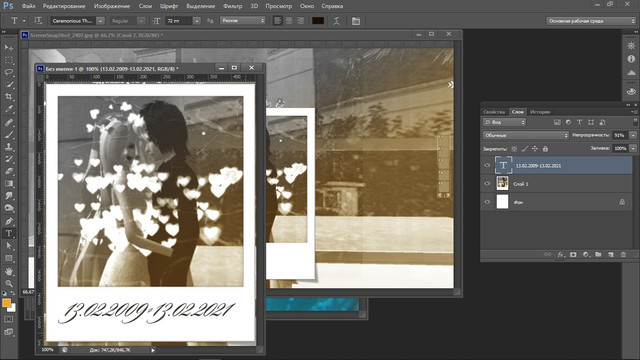Image resolution: width=640 pixels, height=360 pixels.
Task: Open the font family dropdown
Action: (x=100, y=21)
